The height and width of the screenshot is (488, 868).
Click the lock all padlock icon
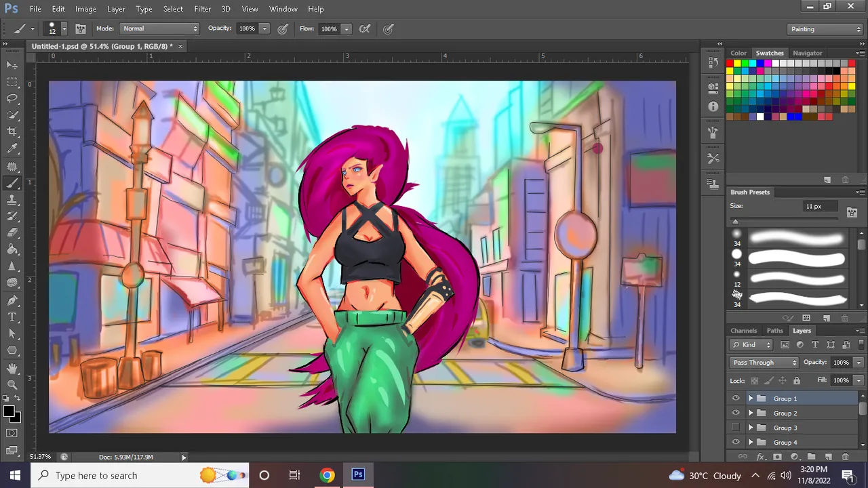click(797, 381)
